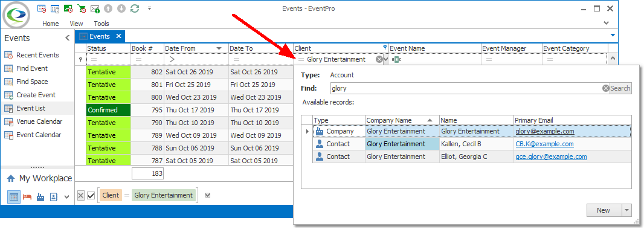The image size is (644, 229).
Task: Sort lookup records by Company Name column
Action: 402,120
